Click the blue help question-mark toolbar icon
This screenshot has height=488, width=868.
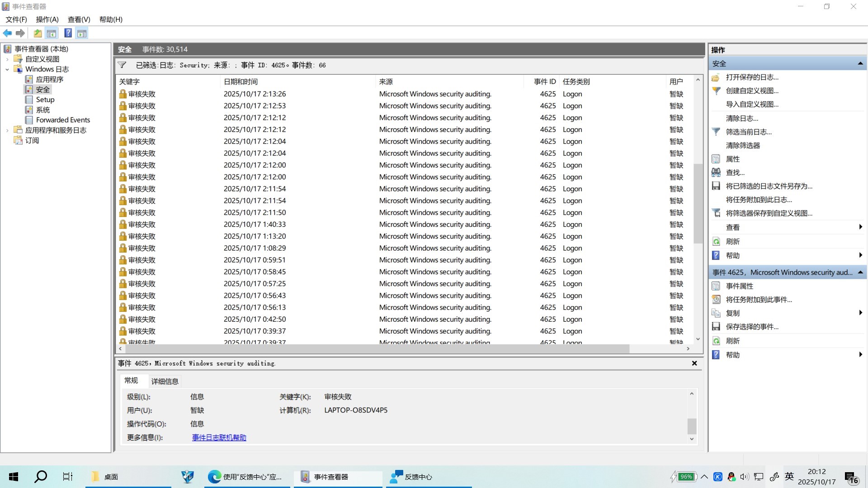tap(68, 33)
